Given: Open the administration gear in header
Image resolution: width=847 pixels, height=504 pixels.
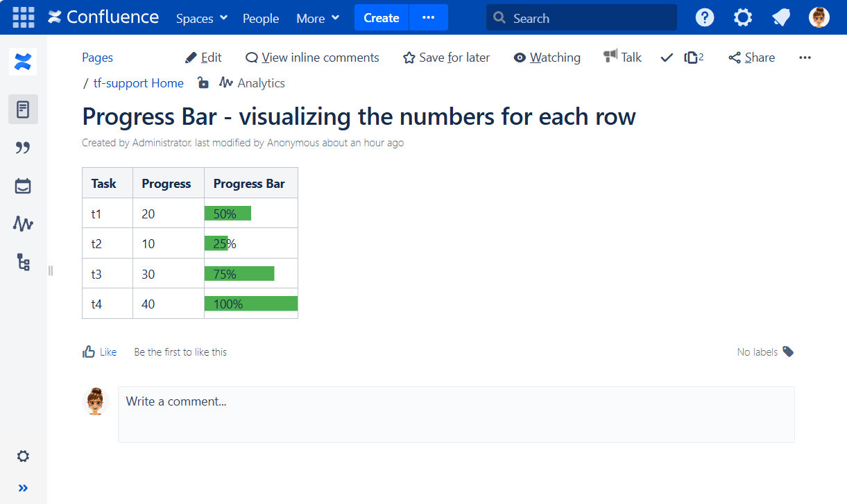Looking at the screenshot, I should click(x=743, y=17).
